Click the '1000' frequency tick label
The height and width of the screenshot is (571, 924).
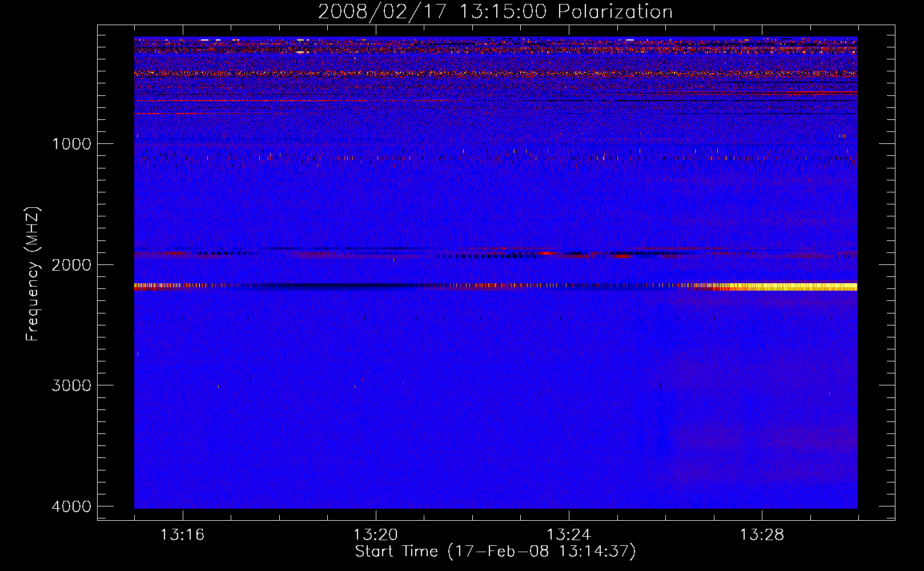click(x=71, y=144)
